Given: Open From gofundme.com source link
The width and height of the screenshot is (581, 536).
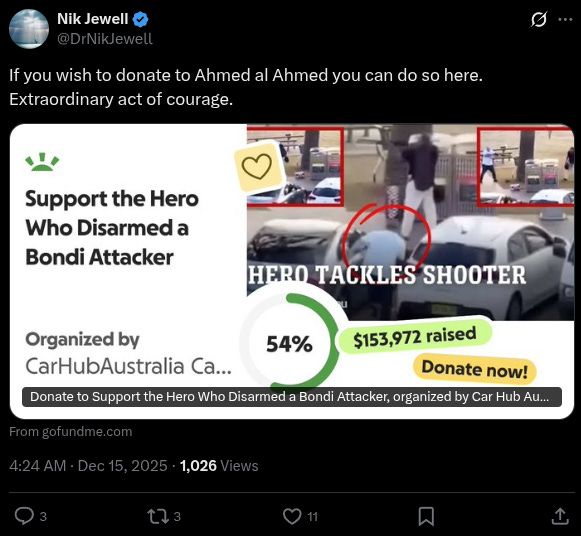Looking at the screenshot, I should (x=70, y=432).
